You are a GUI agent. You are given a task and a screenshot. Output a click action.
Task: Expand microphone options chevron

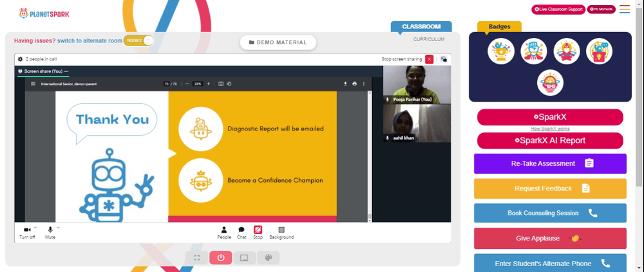click(x=59, y=227)
